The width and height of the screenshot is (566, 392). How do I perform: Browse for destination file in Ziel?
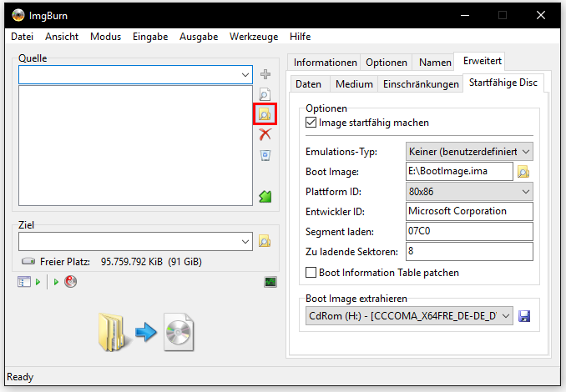pyautogui.click(x=265, y=241)
